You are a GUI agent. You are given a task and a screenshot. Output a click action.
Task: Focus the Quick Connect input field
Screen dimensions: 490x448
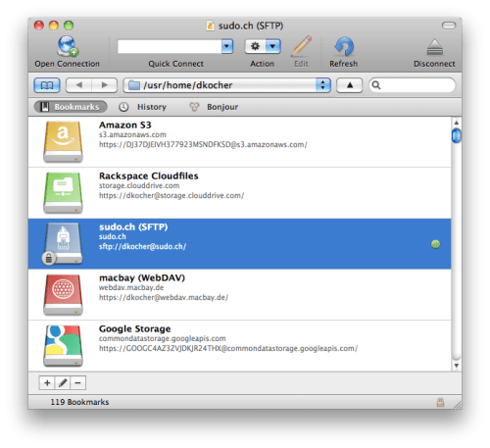[x=170, y=46]
